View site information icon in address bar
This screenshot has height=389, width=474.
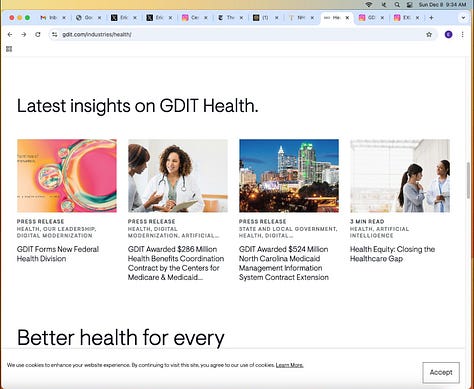tap(55, 35)
